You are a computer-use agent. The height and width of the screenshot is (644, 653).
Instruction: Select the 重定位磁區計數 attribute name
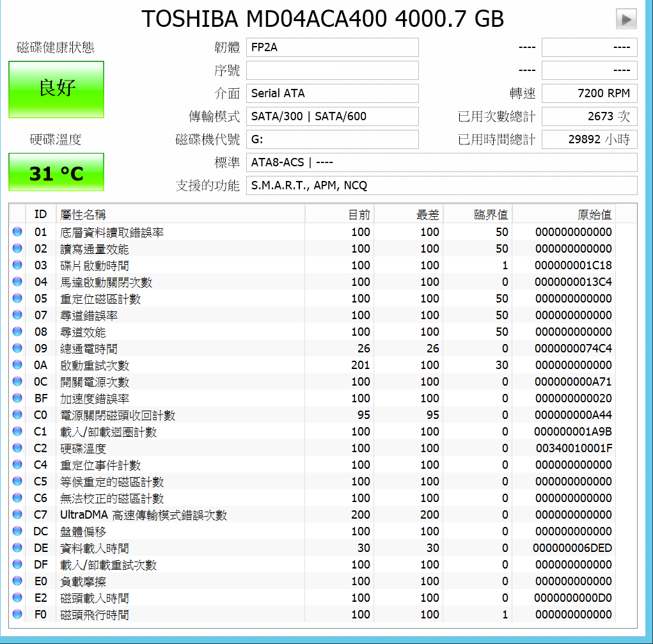[100, 299]
